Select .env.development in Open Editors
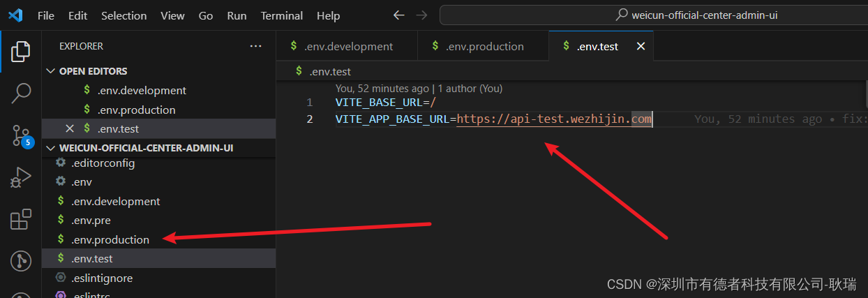 tap(158, 91)
